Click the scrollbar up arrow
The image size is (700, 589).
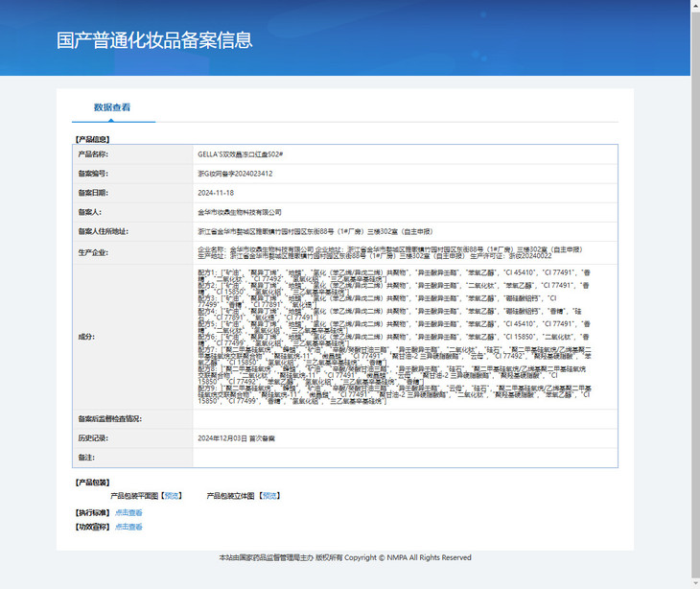(694, 5)
